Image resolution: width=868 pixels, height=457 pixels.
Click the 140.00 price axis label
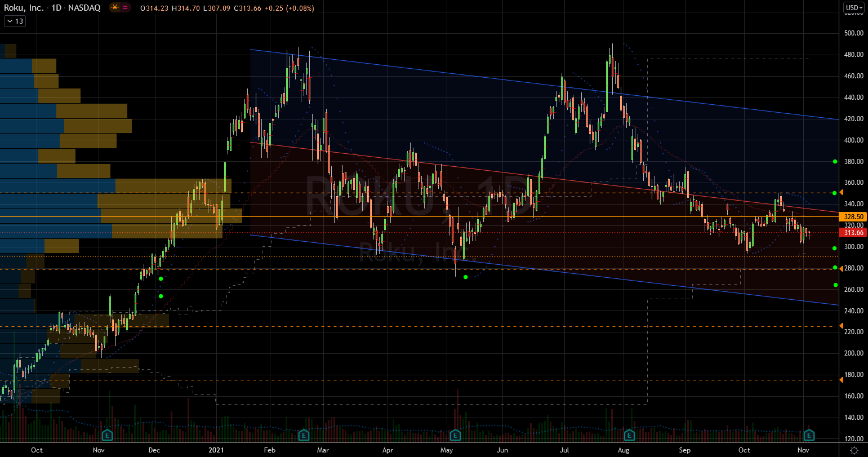[x=854, y=418]
